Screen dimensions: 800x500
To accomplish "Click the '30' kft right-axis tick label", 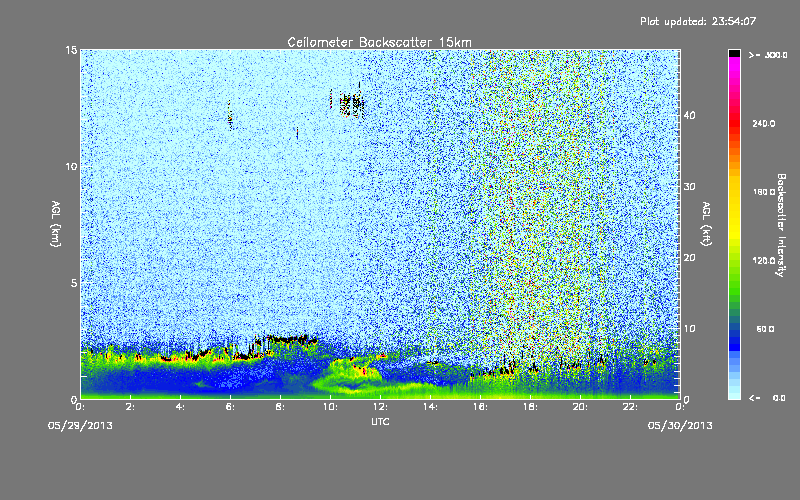I will [x=689, y=186].
